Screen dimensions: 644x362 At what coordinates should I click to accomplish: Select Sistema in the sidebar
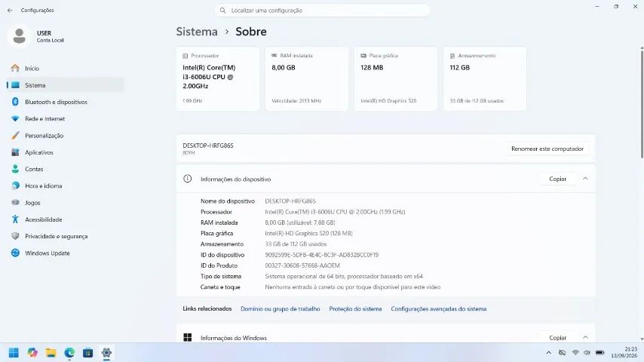[66, 85]
